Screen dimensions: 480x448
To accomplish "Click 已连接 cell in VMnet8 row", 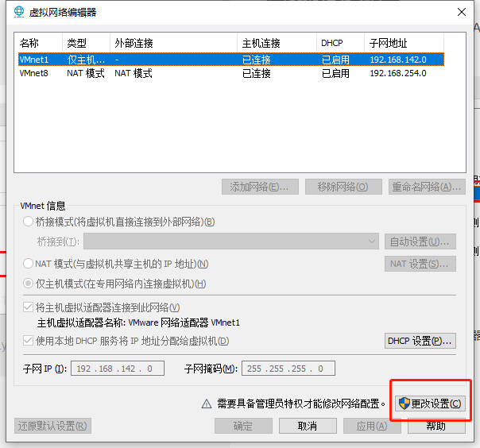I will pyautogui.click(x=257, y=73).
